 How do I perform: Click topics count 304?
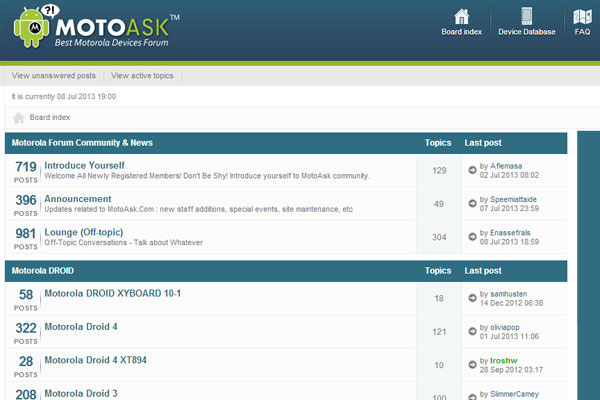439,237
